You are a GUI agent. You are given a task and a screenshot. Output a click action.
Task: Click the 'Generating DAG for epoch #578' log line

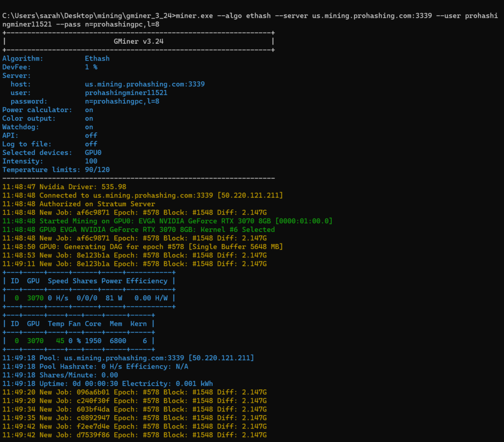143,247
